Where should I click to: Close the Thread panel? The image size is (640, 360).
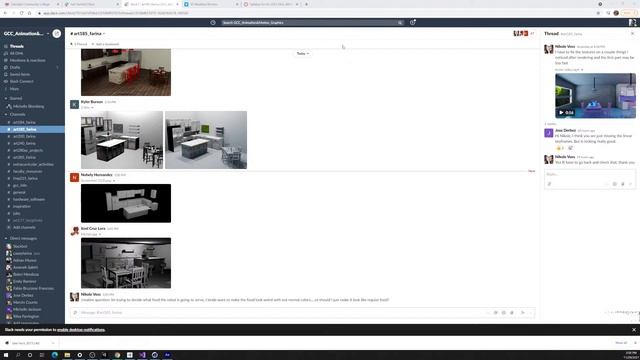tap(632, 33)
